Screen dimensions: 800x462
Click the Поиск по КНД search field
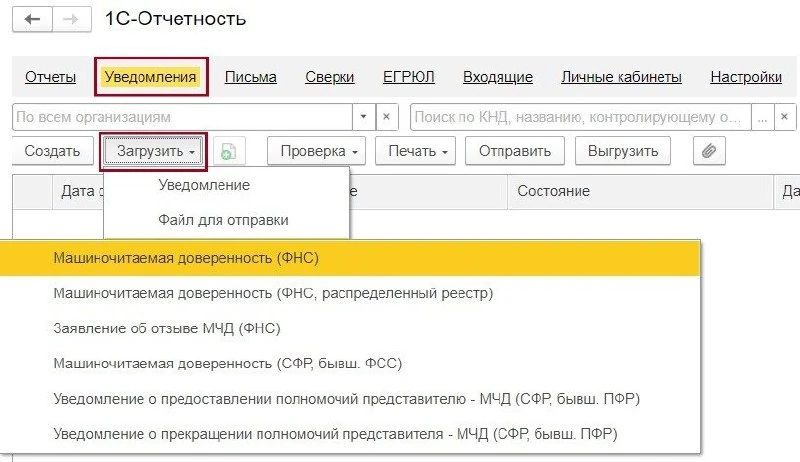click(x=581, y=117)
